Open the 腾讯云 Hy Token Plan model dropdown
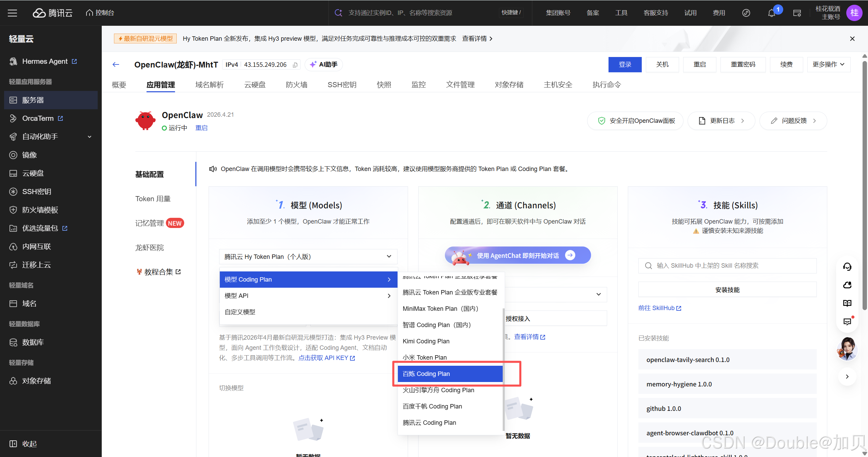 coord(308,257)
